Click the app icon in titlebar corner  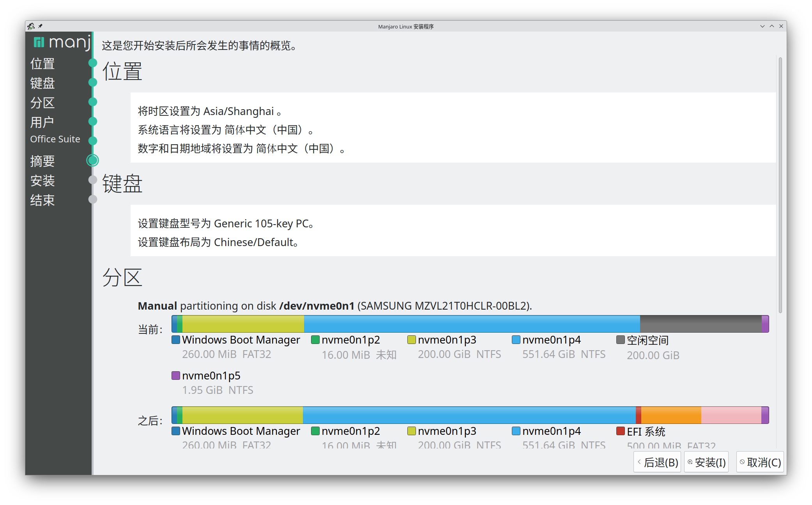click(x=31, y=27)
